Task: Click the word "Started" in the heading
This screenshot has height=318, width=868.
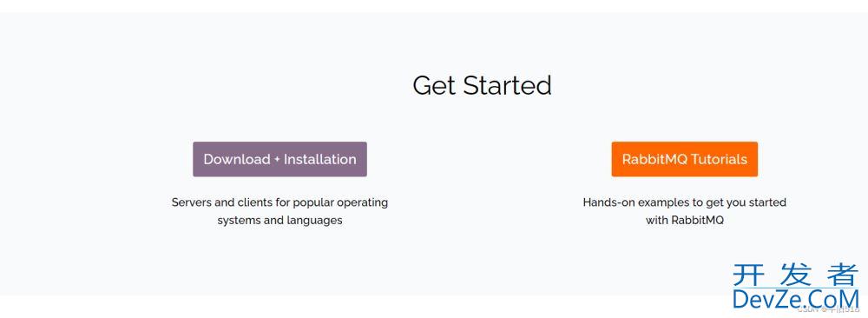Action: (x=507, y=86)
